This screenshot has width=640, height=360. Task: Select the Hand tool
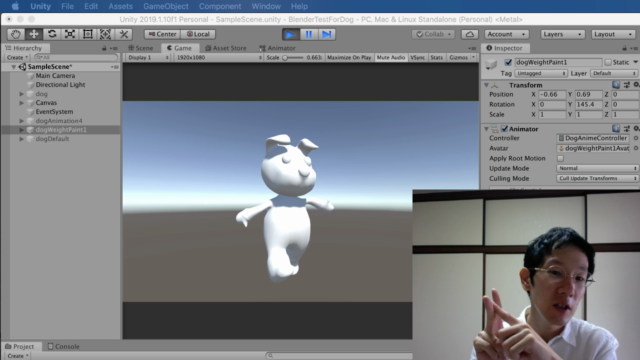(x=16, y=34)
